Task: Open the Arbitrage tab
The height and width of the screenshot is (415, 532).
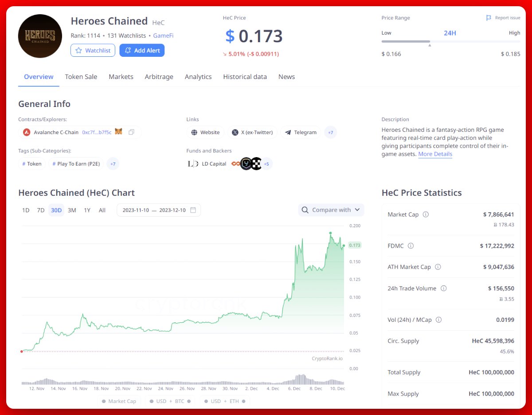Action: pos(159,77)
